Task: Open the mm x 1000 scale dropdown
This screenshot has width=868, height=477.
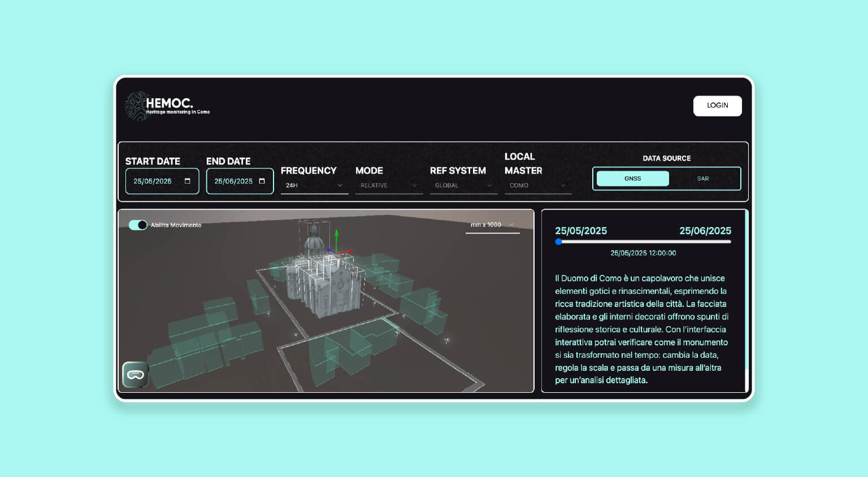Action: point(492,225)
